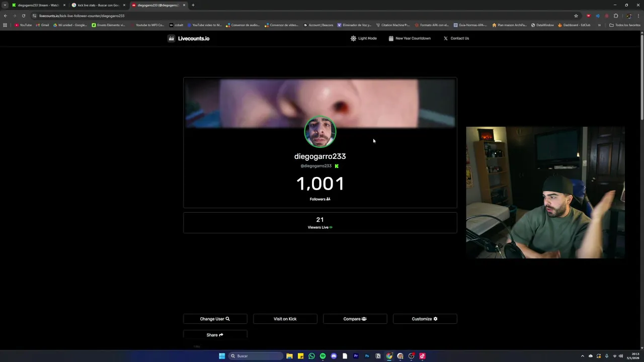Open the Gmail bookmark
Screen dimensions: 644x362
tap(42, 25)
